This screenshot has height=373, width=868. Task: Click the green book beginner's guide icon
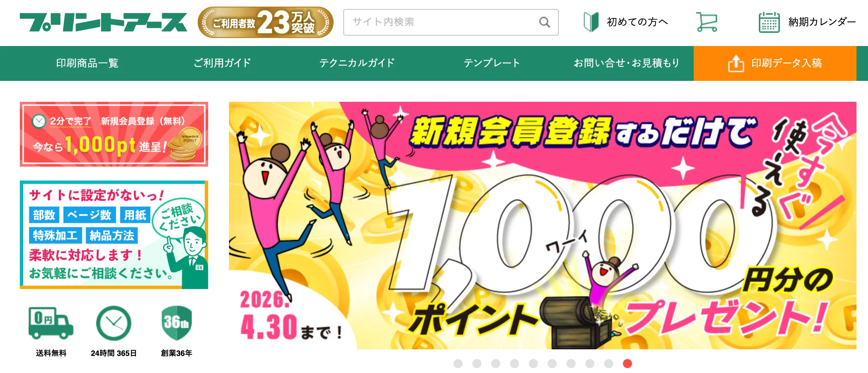coord(591,22)
